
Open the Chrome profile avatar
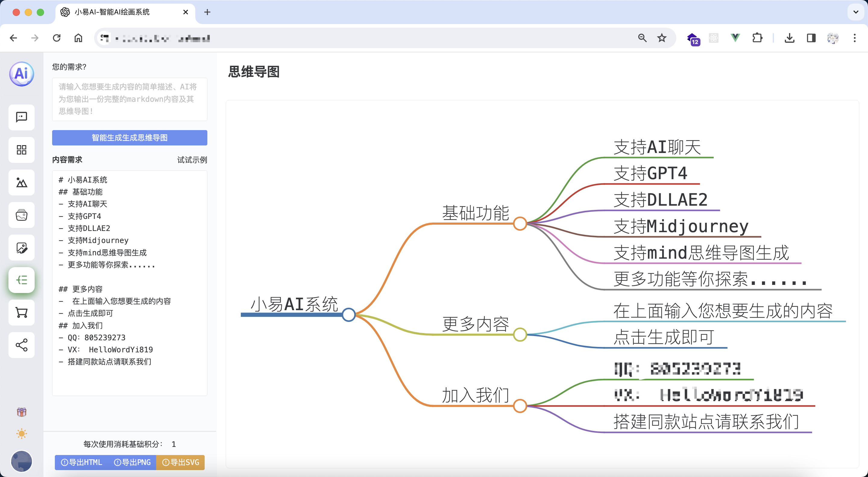pyautogui.click(x=833, y=38)
